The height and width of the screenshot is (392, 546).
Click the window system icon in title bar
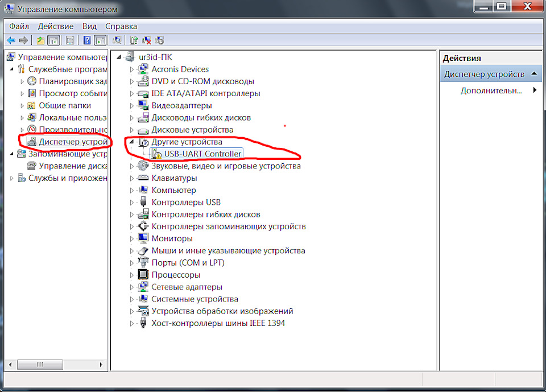point(9,9)
